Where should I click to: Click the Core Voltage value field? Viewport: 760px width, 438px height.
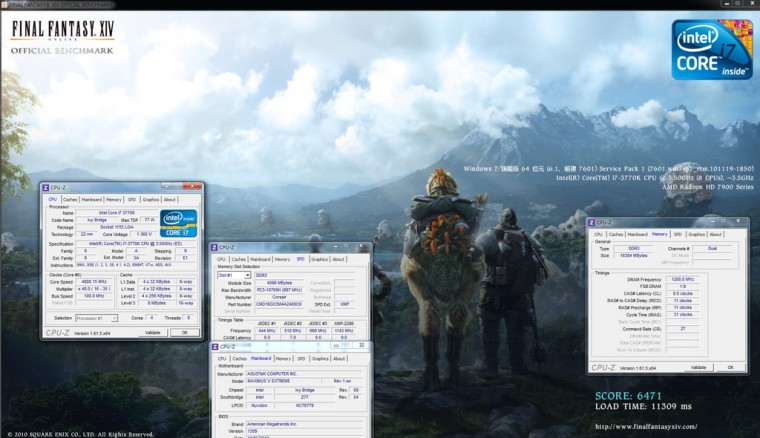[x=144, y=234]
